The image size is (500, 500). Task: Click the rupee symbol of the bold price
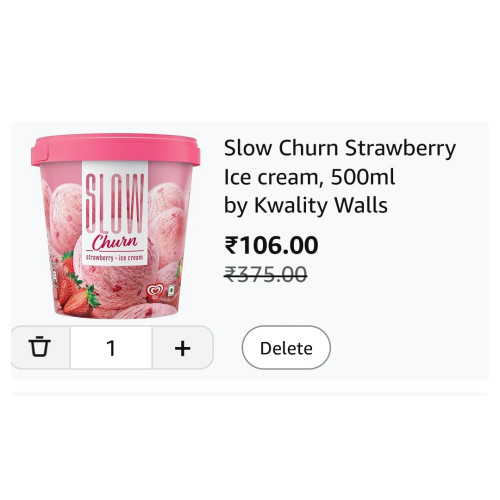tap(231, 245)
